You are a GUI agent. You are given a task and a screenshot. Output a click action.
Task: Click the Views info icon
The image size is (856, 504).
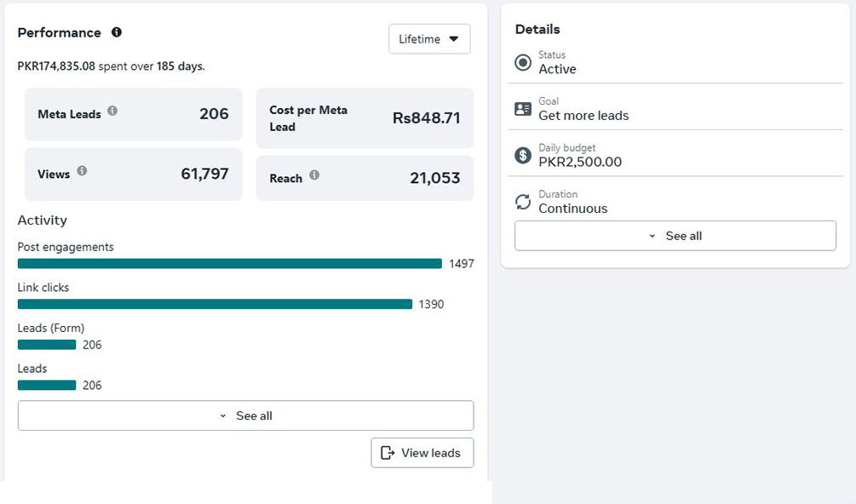pos(82,171)
